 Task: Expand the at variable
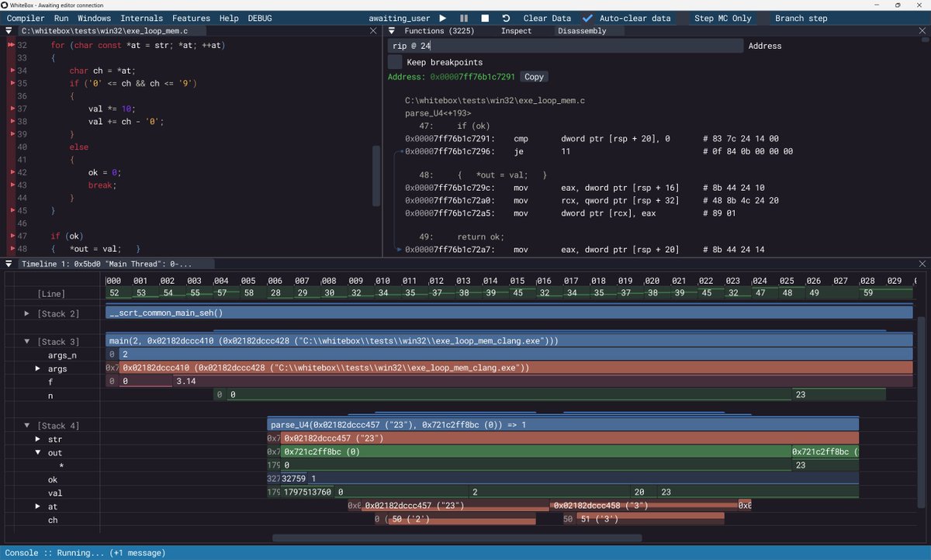[x=37, y=506]
